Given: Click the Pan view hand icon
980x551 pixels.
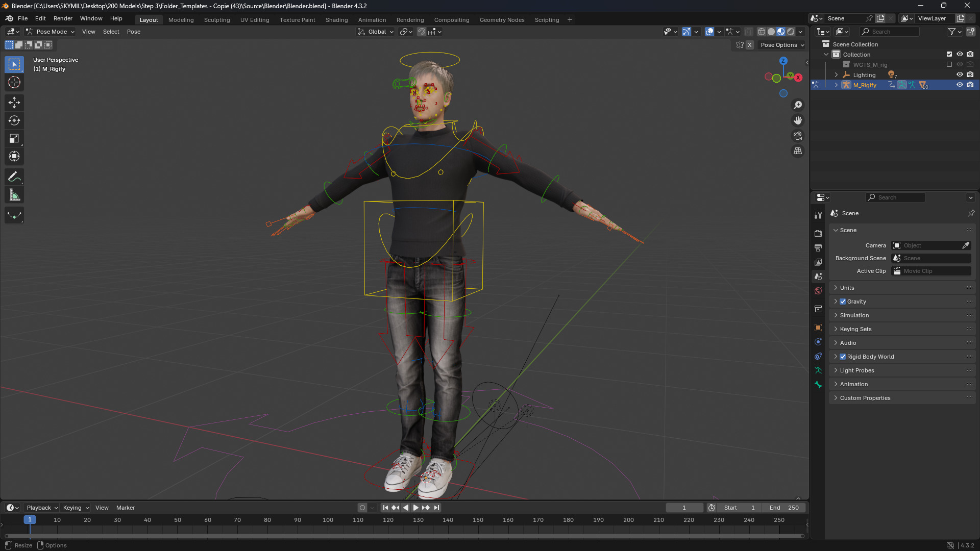Looking at the screenshot, I should point(798,120).
